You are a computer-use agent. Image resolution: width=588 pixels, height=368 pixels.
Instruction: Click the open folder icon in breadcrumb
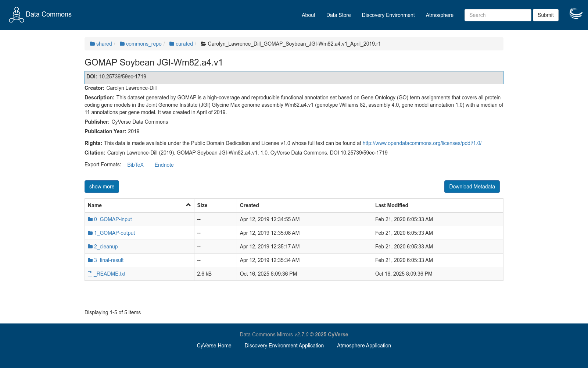pyautogui.click(x=204, y=44)
